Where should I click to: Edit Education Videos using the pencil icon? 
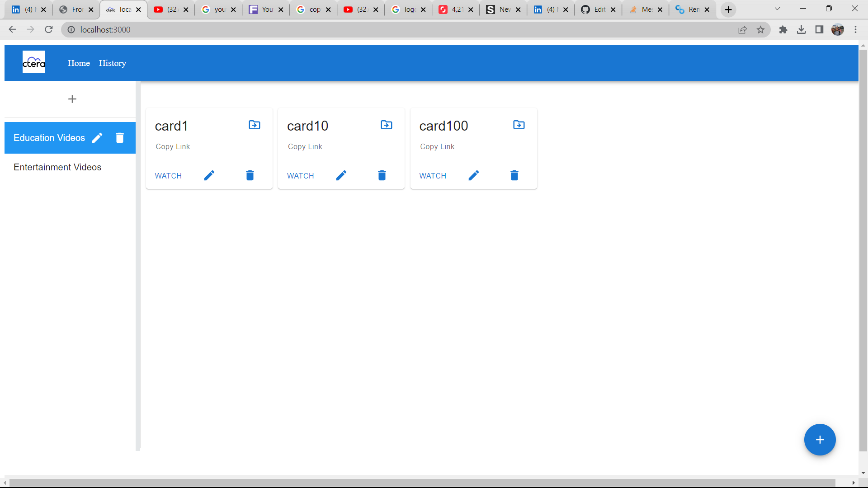[x=97, y=137]
